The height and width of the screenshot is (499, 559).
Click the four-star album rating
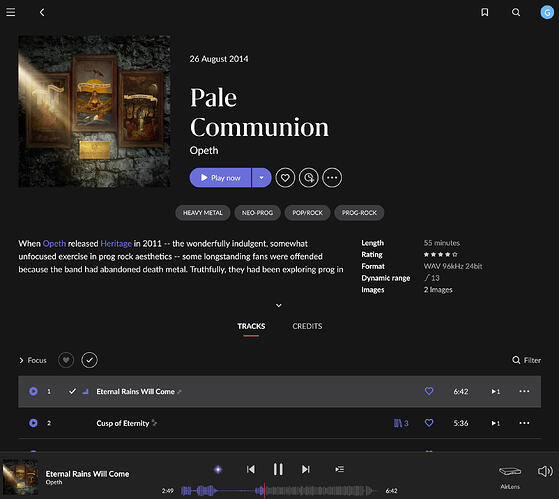pos(440,254)
